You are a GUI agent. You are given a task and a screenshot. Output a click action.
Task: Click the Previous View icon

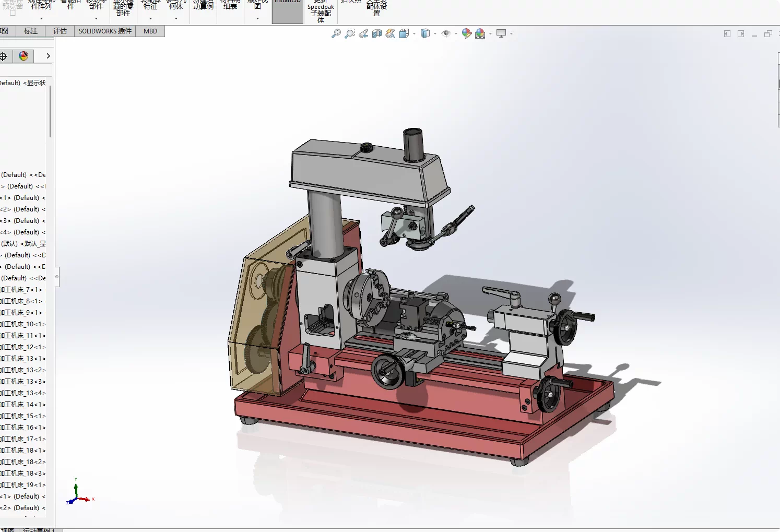point(363,33)
